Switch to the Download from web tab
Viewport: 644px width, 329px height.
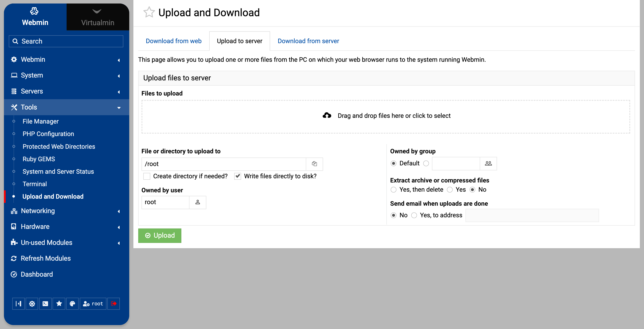click(x=173, y=41)
